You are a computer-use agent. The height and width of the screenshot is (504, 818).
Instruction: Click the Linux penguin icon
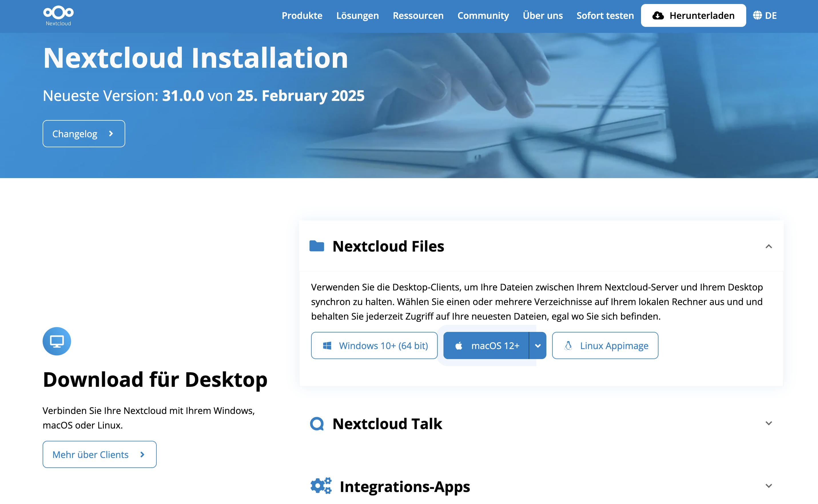coord(568,346)
